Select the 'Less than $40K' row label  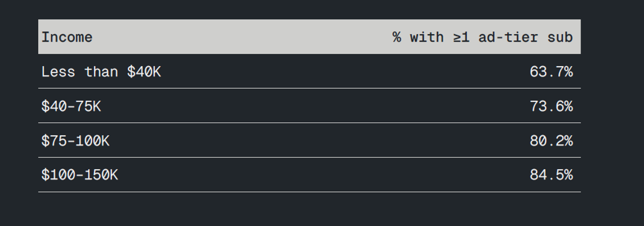pos(101,71)
